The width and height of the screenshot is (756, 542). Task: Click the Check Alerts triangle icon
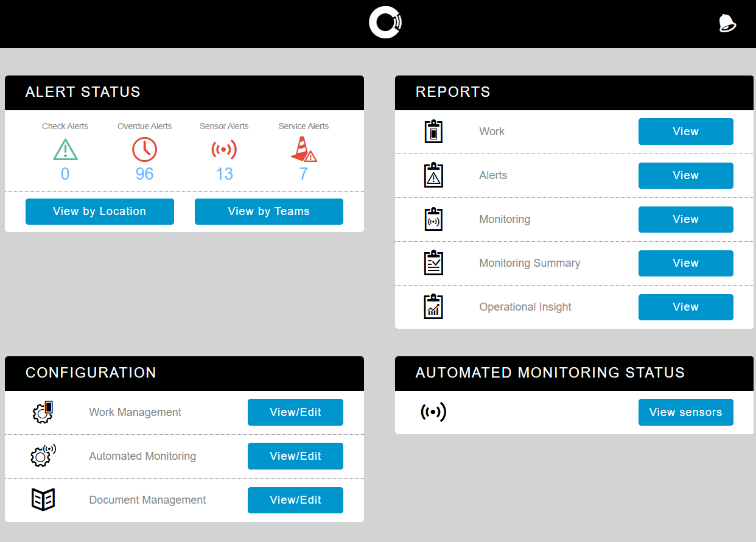tap(65, 150)
